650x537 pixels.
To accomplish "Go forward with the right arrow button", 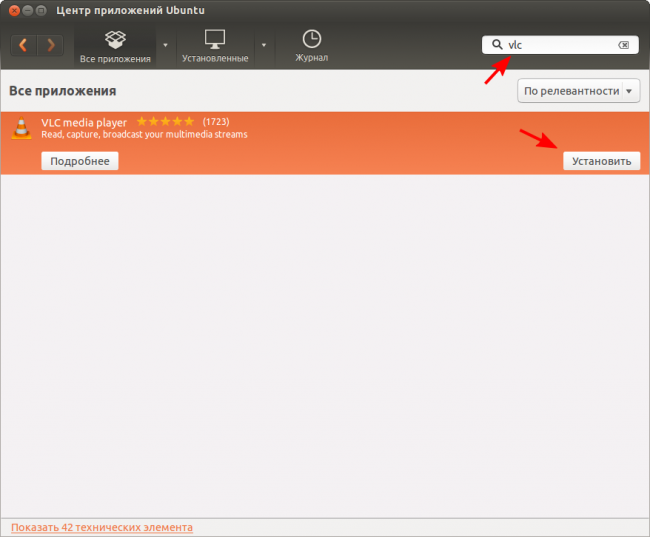I will coord(51,45).
